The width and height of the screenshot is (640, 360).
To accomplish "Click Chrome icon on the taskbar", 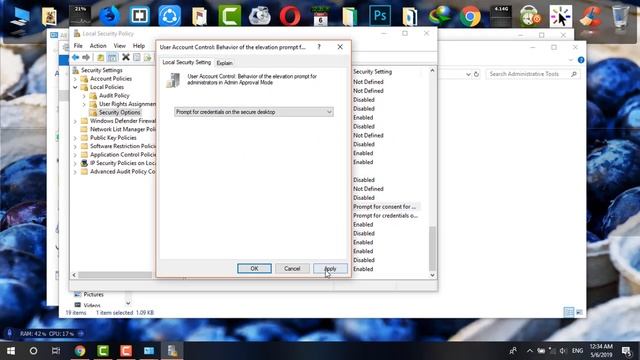I will [x=80, y=351].
